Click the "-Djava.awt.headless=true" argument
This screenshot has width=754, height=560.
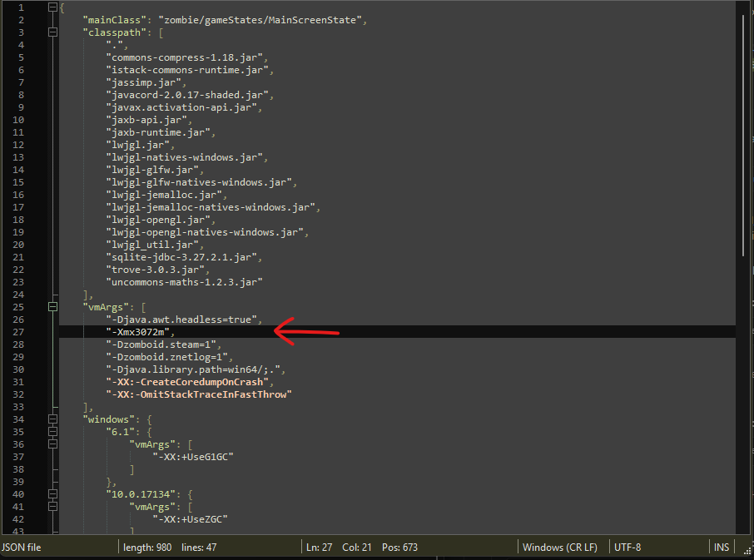click(181, 320)
